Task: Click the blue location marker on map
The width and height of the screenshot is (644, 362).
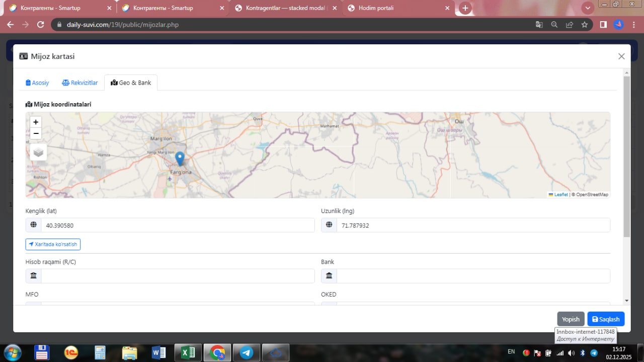Action: [180, 159]
